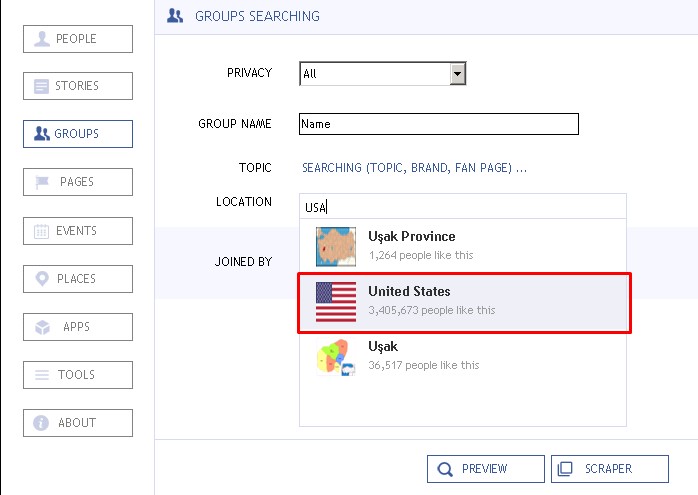The height and width of the screenshot is (495, 698).
Task: Click the Topic searching link
Action: [x=414, y=168]
